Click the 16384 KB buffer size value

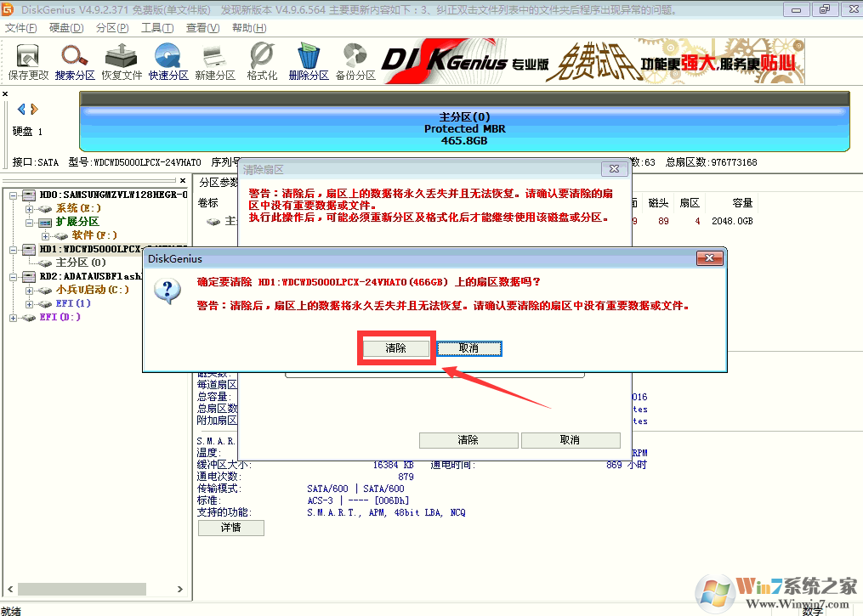(x=393, y=465)
